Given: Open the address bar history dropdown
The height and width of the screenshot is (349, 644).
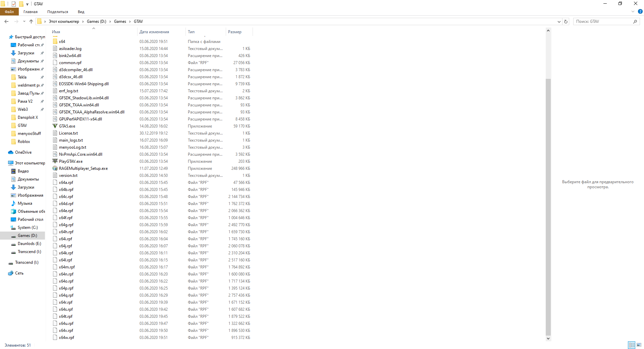Looking at the screenshot, I should click(x=559, y=21).
